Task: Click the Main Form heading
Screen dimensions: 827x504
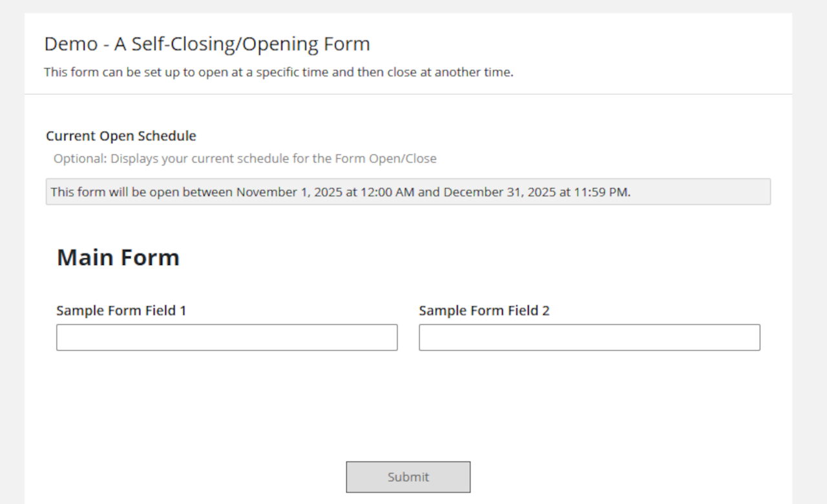Action: tap(118, 257)
